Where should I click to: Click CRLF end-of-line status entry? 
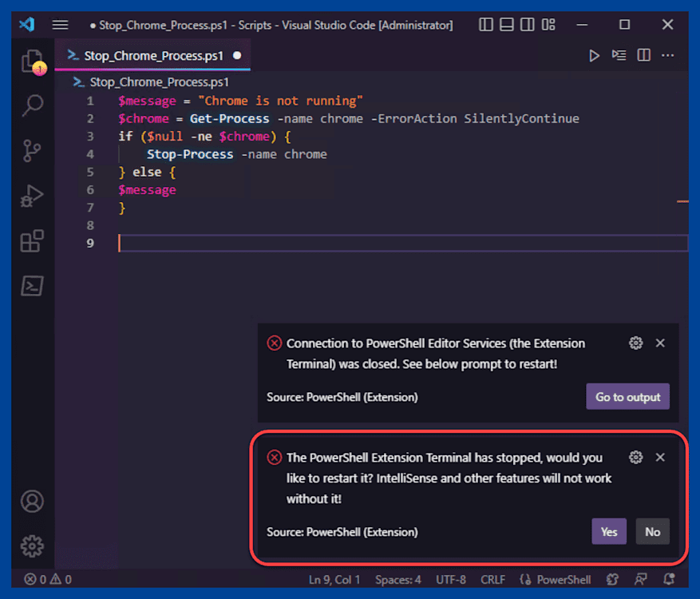click(x=492, y=579)
